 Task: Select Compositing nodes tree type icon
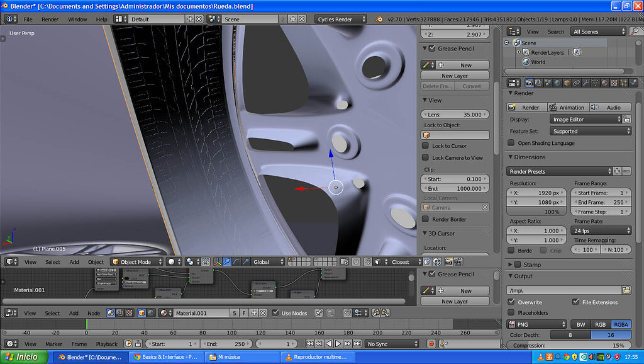119,313
